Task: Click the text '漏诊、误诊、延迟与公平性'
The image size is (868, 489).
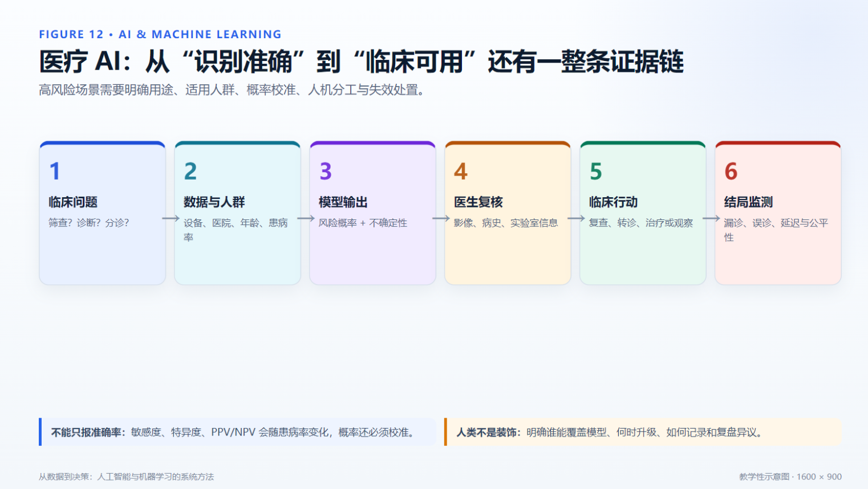Action: coord(776,230)
